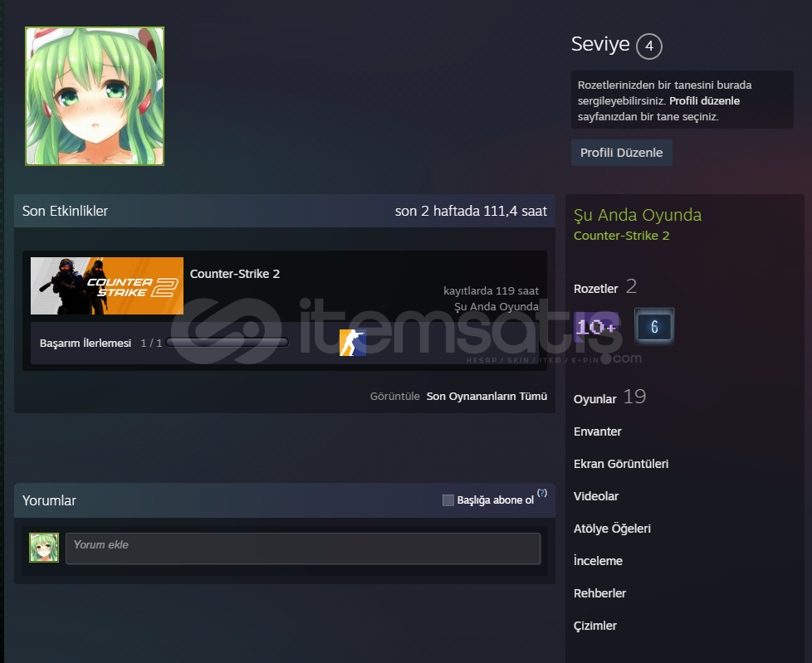Image resolution: width=812 pixels, height=663 pixels.
Task: Click the 10+ games badge icon
Action: point(596,327)
